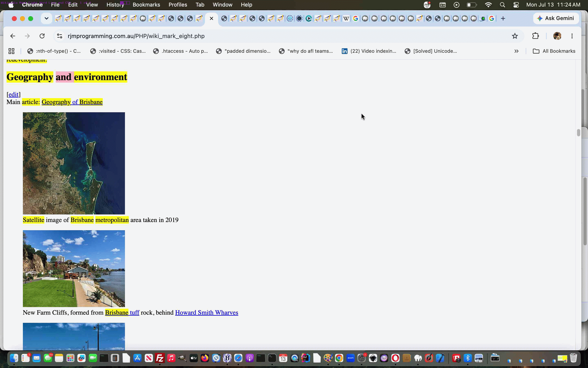Launch FileZilla from the Dock
588x368 pixels.
pyautogui.click(x=160, y=358)
